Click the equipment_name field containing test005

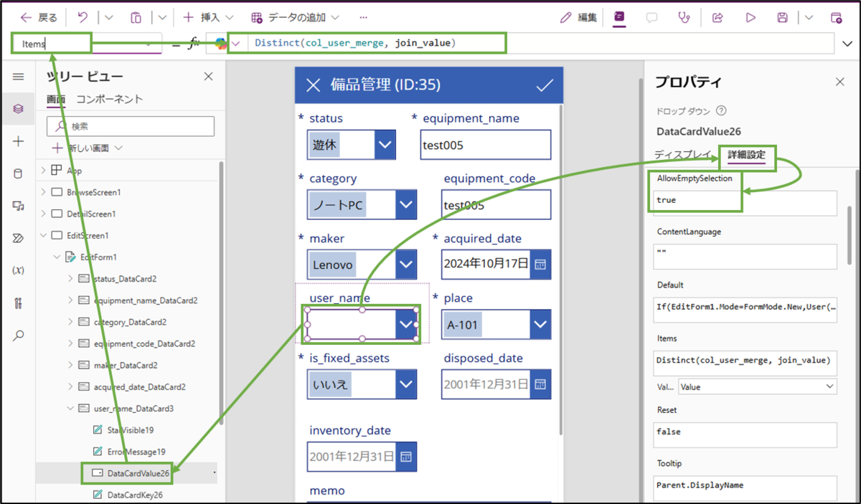click(486, 146)
